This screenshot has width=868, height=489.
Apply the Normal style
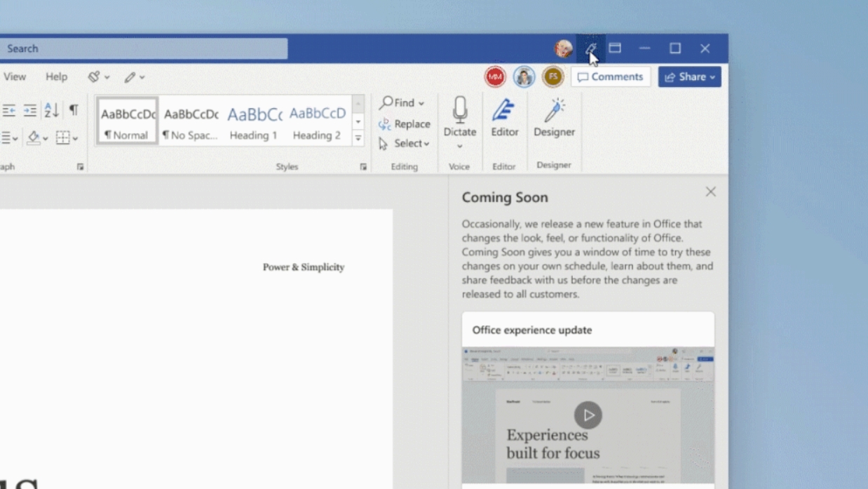[x=127, y=121]
